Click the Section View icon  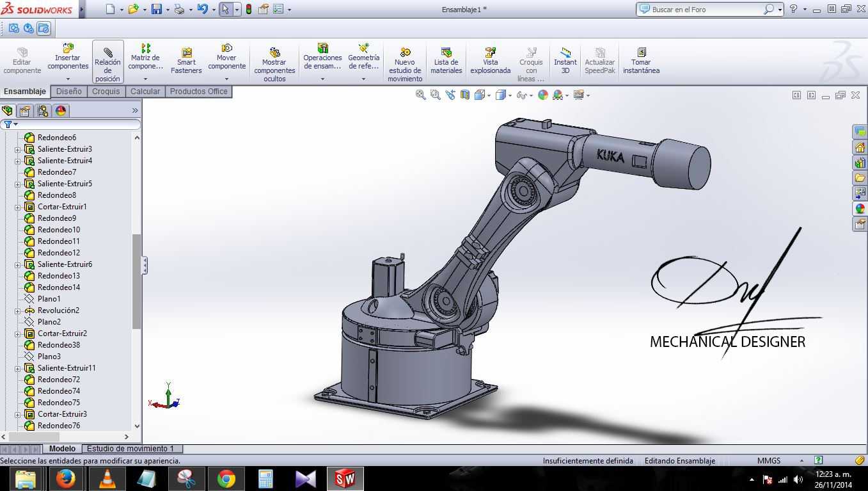pos(465,95)
